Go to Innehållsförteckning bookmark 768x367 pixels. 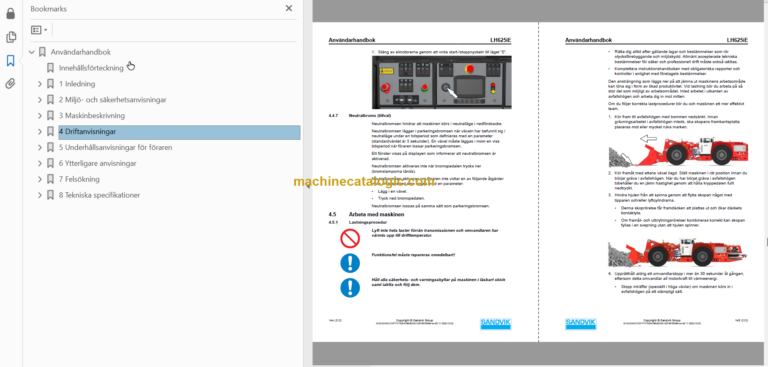coord(91,68)
